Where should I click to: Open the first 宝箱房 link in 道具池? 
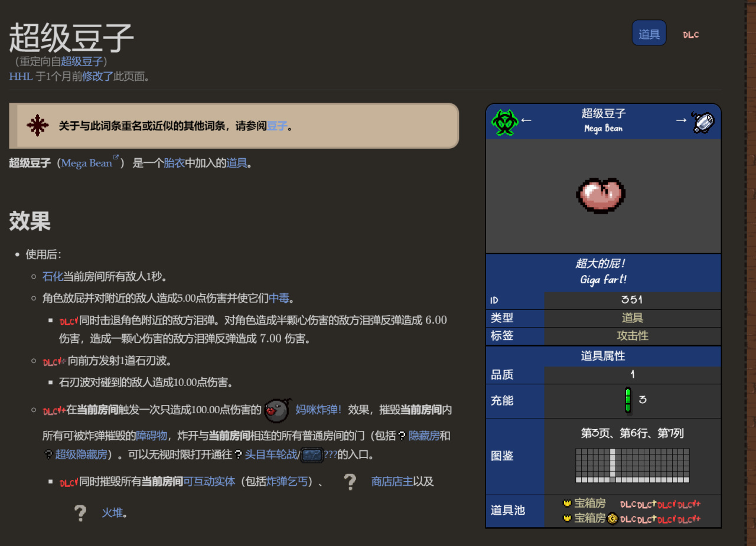point(590,504)
